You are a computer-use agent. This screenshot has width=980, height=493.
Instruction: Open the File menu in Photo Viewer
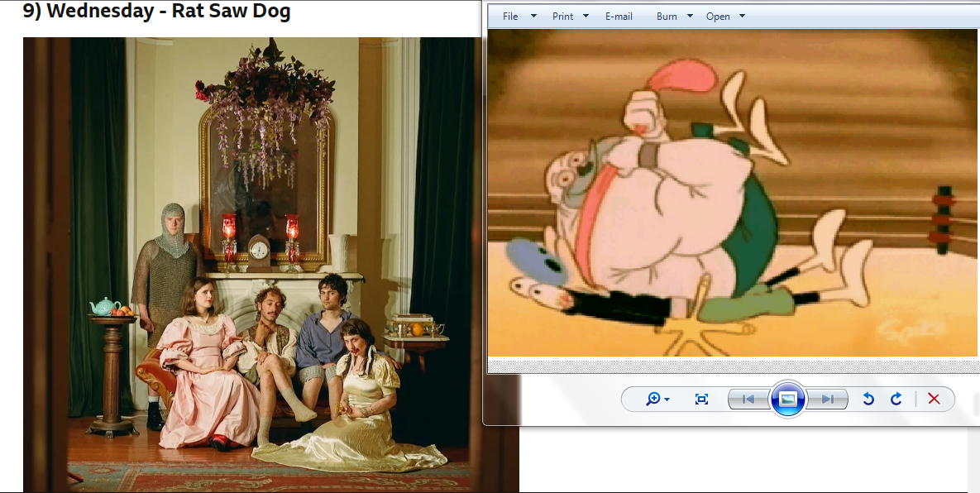click(x=510, y=17)
